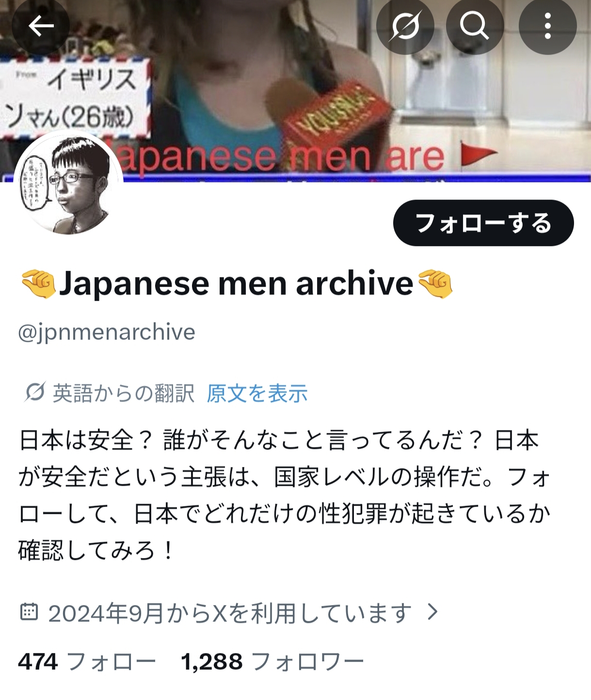This screenshot has height=700, width=591.
Task: Open the 1,288 フォロワー followers list
Action: tap(272, 662)
